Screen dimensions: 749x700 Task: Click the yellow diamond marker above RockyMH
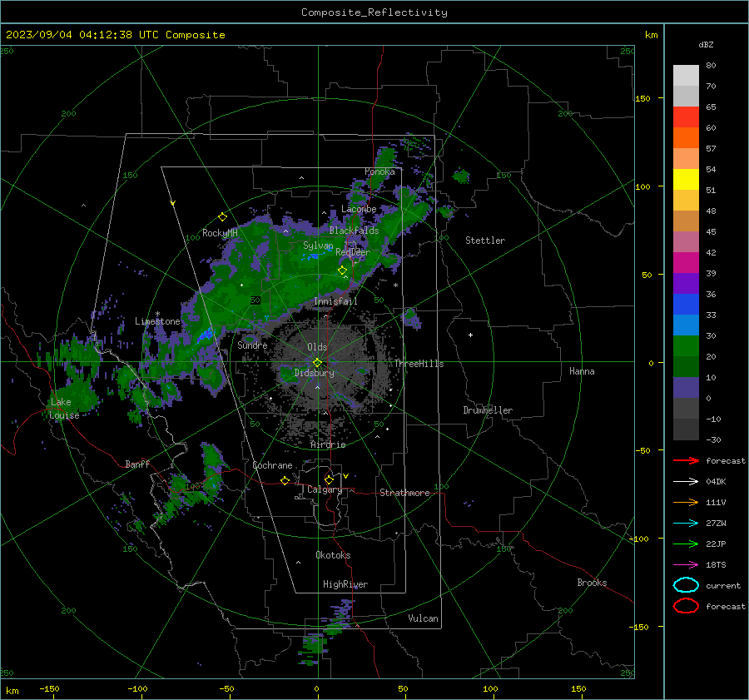[222, 217]
